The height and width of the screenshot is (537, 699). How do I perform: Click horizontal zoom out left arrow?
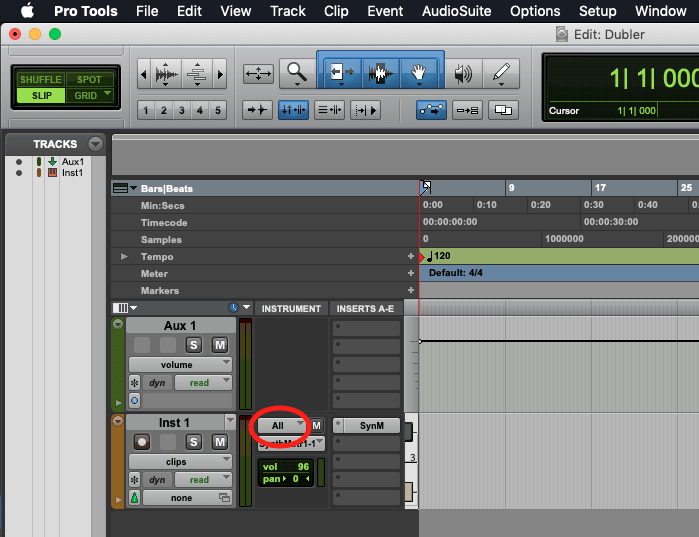pyautogui.click(x=144, y=74)
